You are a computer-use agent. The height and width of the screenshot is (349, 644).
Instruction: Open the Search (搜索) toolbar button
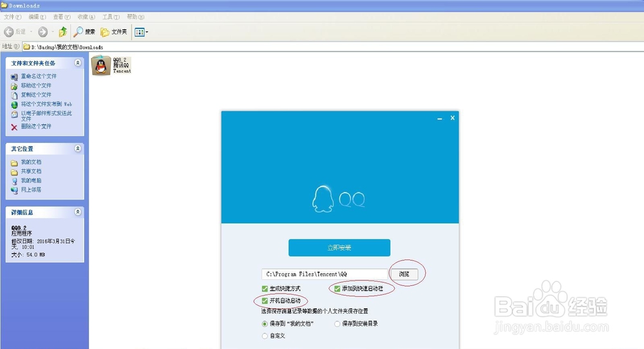[84, 32]
